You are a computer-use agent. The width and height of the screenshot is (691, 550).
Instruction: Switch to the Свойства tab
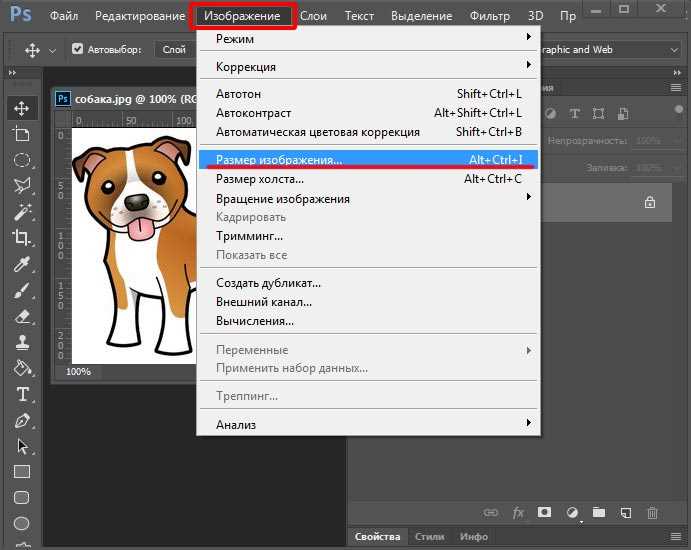(377, 536)
